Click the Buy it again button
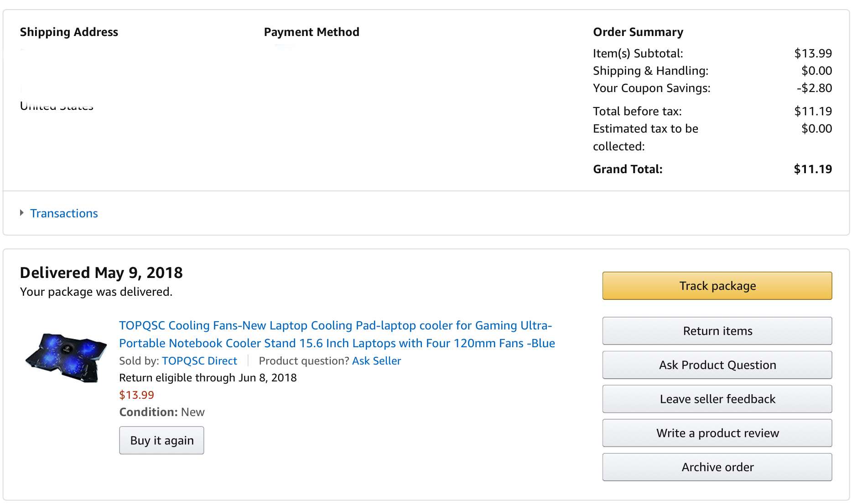Image resolution: width=857 pixels, height=504 pixels. point(161,440)
